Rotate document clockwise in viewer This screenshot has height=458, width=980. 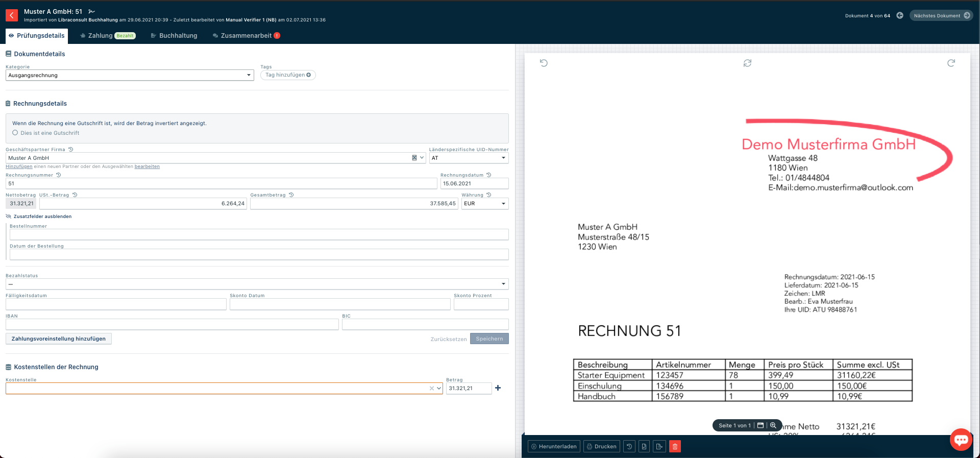[951, 63]
